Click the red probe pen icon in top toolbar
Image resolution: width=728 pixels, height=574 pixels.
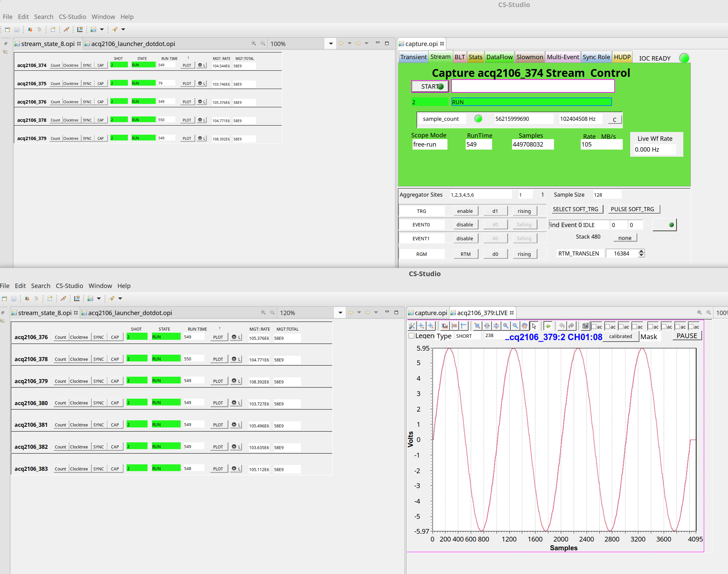pos(66,29)
